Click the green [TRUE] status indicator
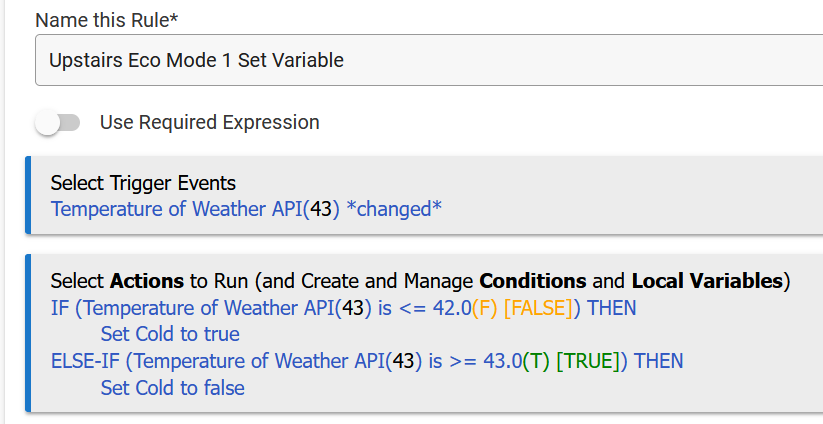The height and width of the screenshot is (424, 823). (x=590, y=360)
